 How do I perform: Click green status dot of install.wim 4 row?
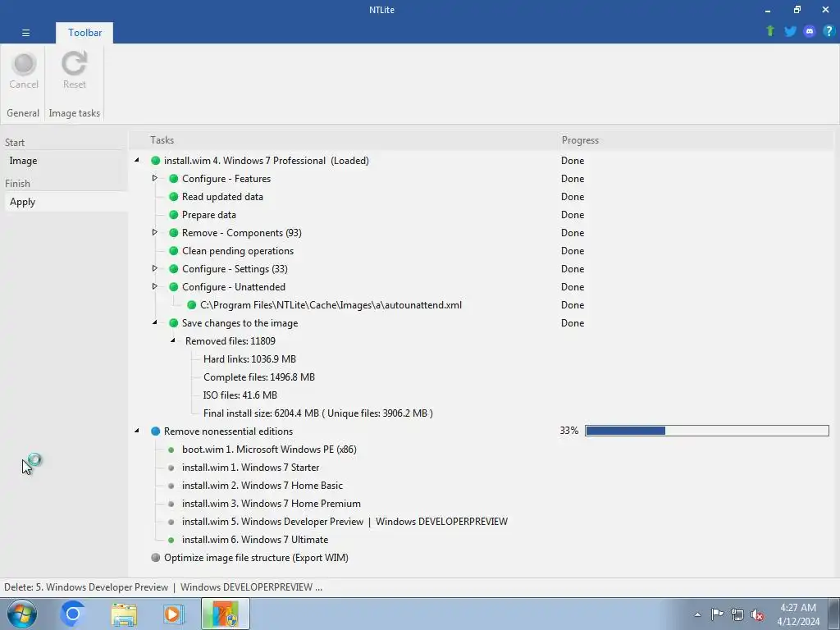pyautogui.click(x=155, y=161)
